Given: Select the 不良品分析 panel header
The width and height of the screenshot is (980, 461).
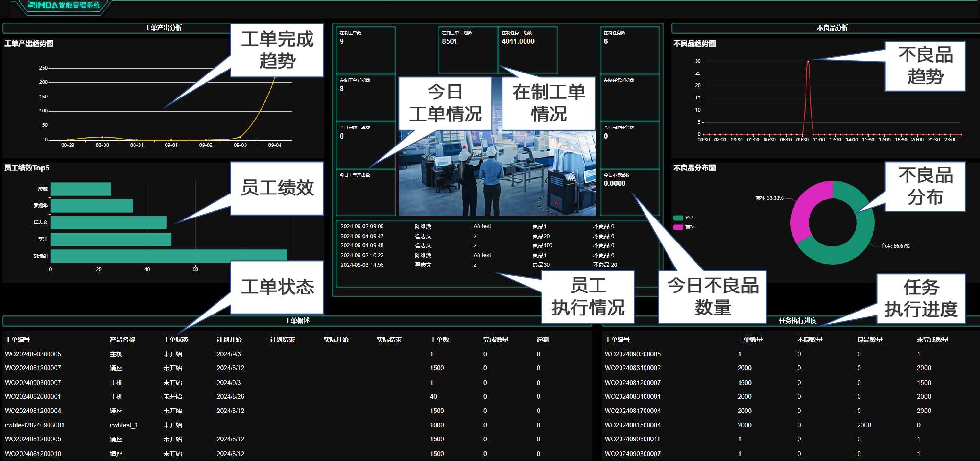Looking at the screenshot, I should coord(832,28).
